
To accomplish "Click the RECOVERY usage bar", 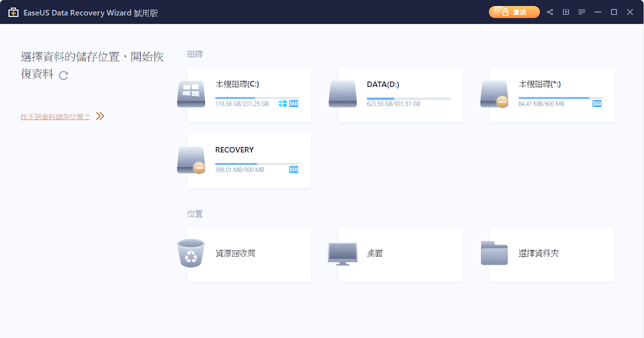I will (x=257, y=164).
